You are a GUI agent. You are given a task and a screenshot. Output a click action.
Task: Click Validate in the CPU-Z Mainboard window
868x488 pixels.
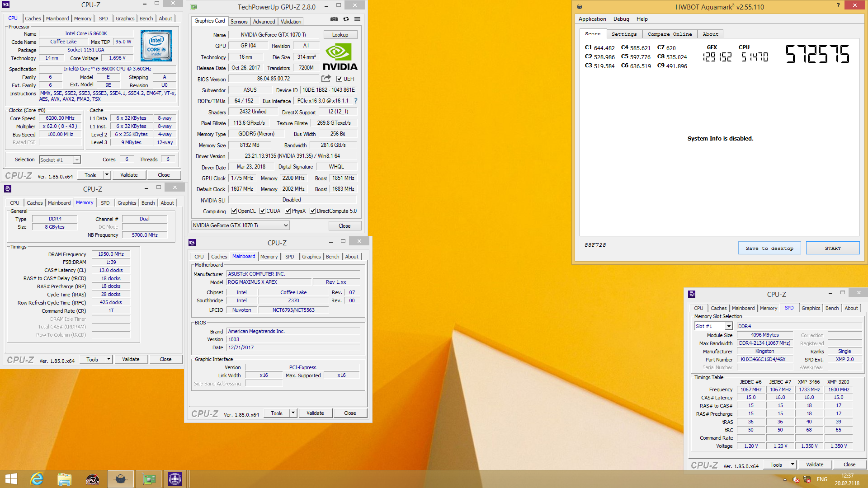point(315,413)
